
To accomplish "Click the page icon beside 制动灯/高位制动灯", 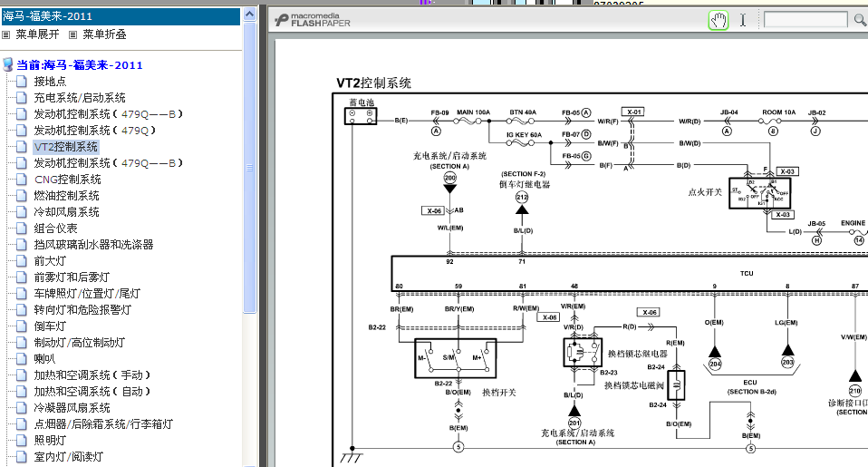I will (x=22, y=343).
